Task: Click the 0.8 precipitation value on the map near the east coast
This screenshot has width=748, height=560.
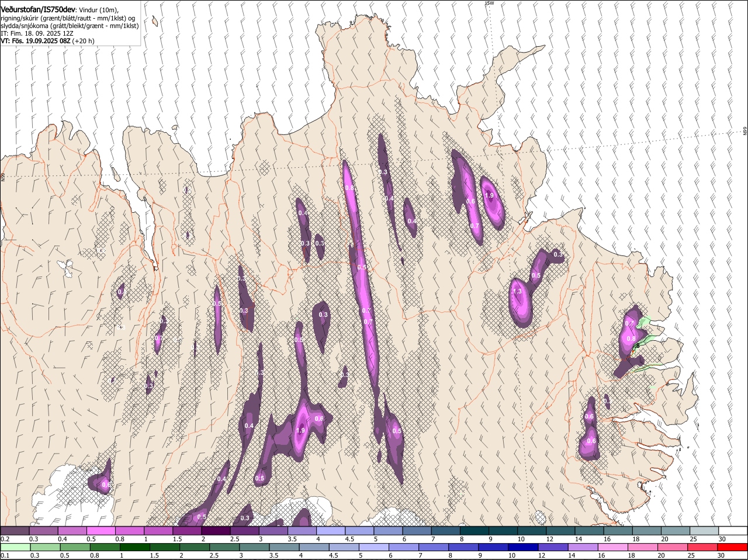Action: 631,338
